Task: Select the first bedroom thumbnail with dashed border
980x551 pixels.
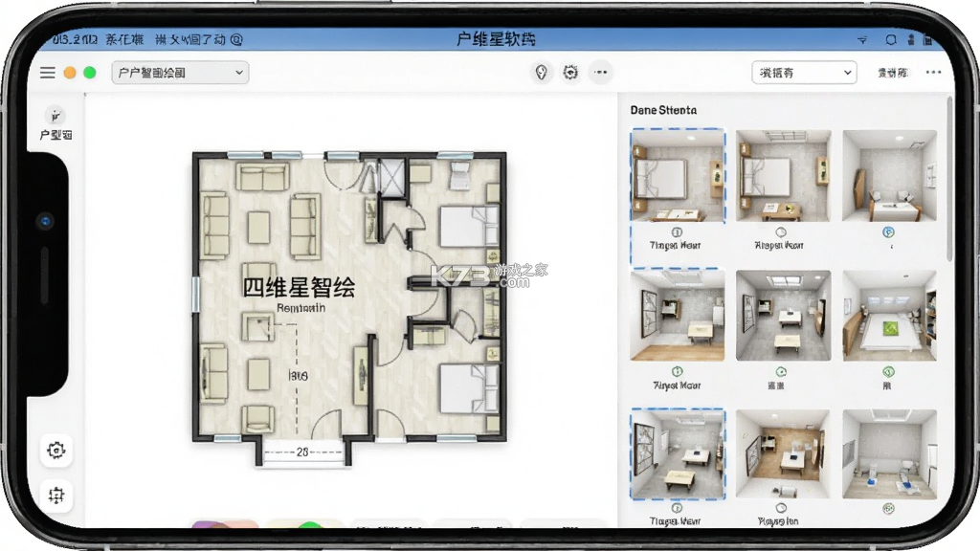Action: [679, 176]
